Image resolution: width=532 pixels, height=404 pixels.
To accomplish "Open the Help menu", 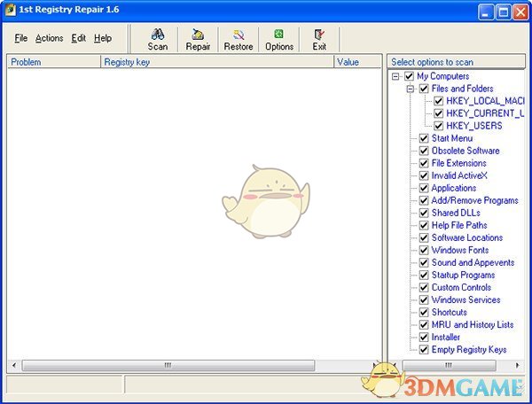I will (x=103, y=38).
